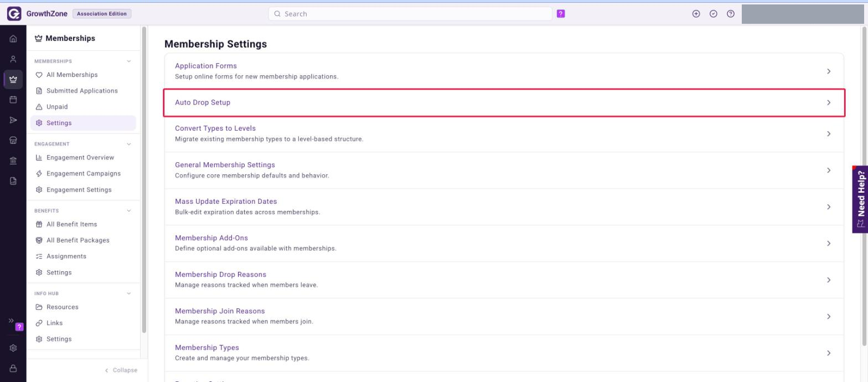Screen dimensions: 868x382
Task: Expand the left rail with double-chevron icon
Action: click(11, 321)
